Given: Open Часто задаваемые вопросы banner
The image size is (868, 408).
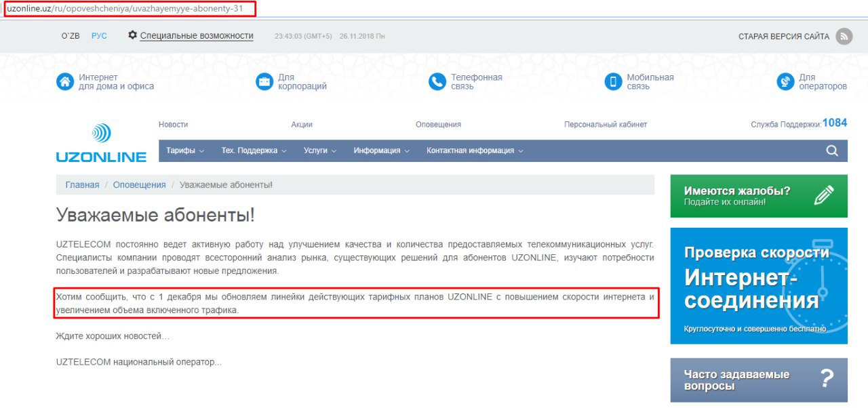Looking at the screenshot, I should [759, 380].
